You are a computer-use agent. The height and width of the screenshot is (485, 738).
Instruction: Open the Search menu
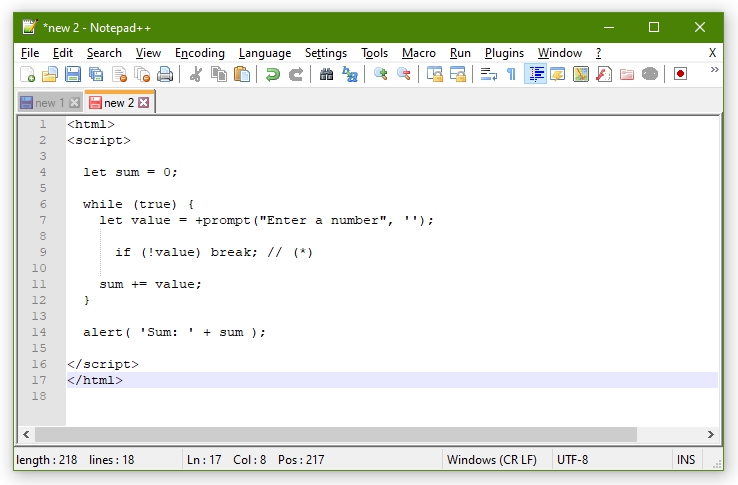[x=104, y=53]
